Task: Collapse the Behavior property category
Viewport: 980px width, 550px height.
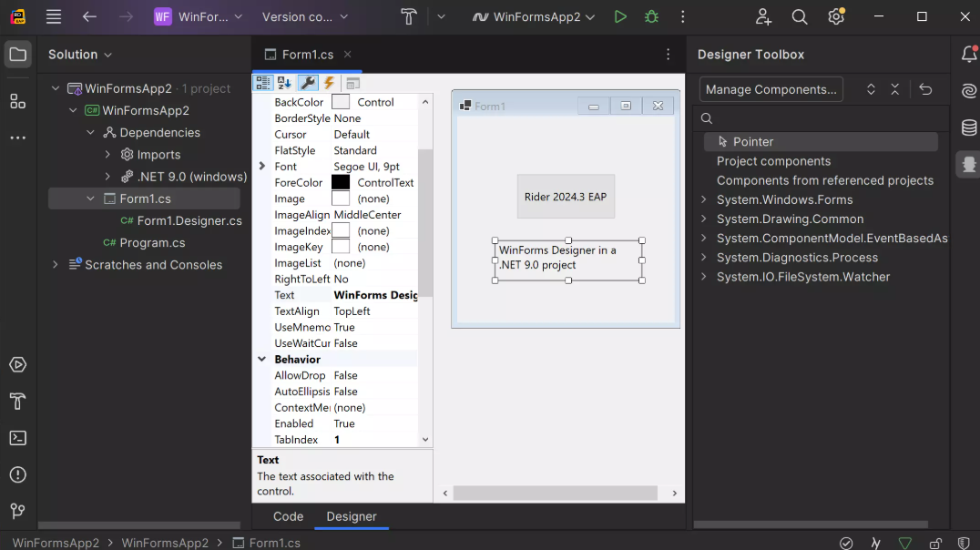Action: [262, 360]
